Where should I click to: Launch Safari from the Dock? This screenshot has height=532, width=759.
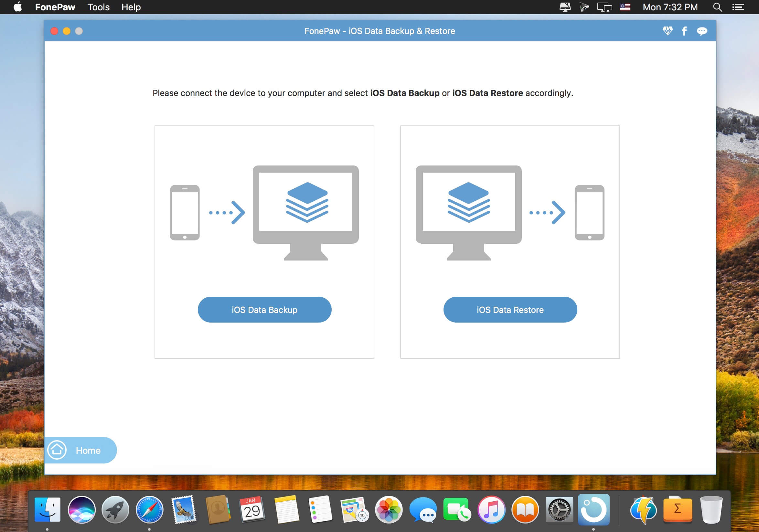149,509
